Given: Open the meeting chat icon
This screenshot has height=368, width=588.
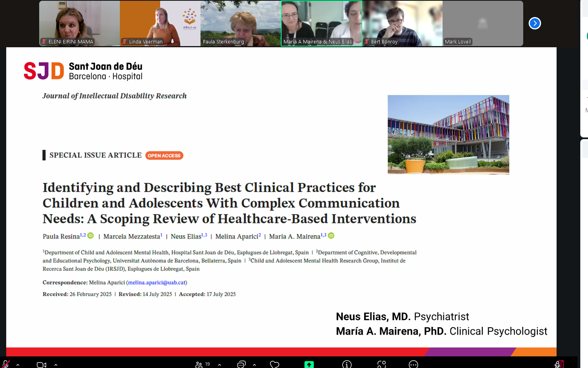Looking at the screenshot, I should click(241, 365).
